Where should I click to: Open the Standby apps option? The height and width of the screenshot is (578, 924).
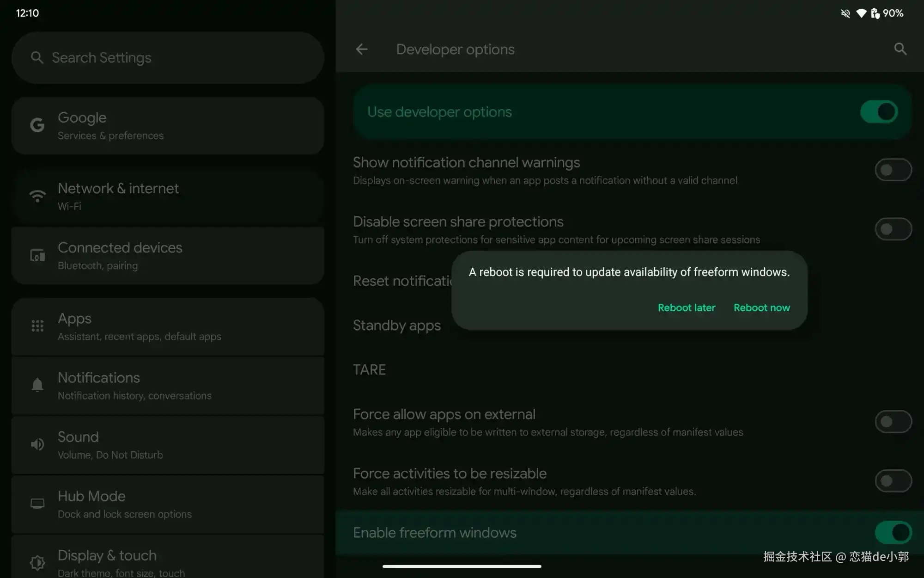point(397,326)
